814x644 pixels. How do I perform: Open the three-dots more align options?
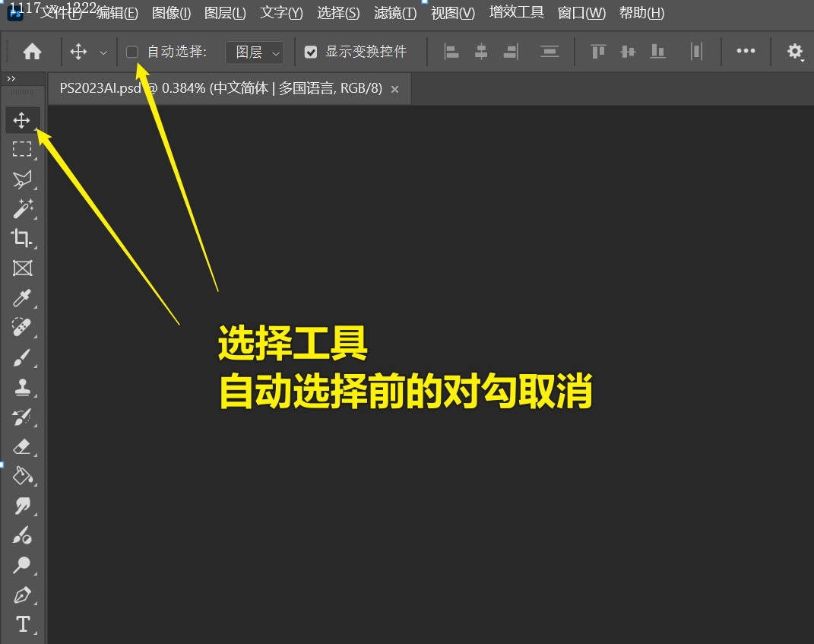746,51
